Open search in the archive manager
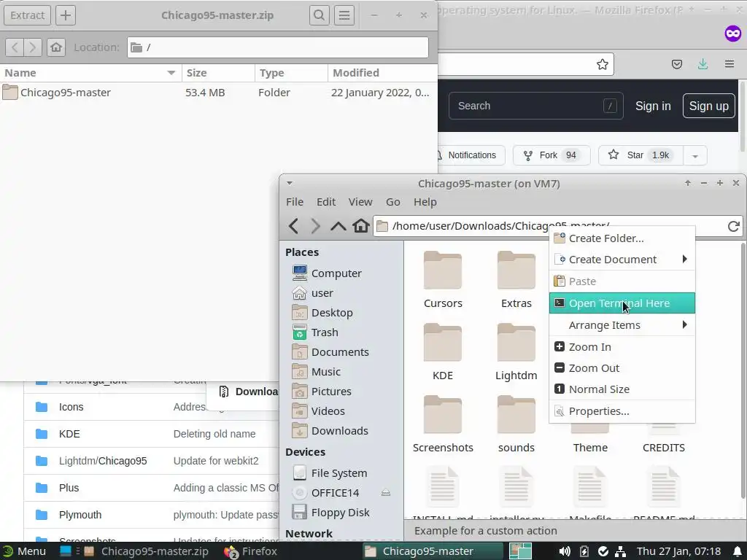This screenshot has height=560, width=747. 320,15
